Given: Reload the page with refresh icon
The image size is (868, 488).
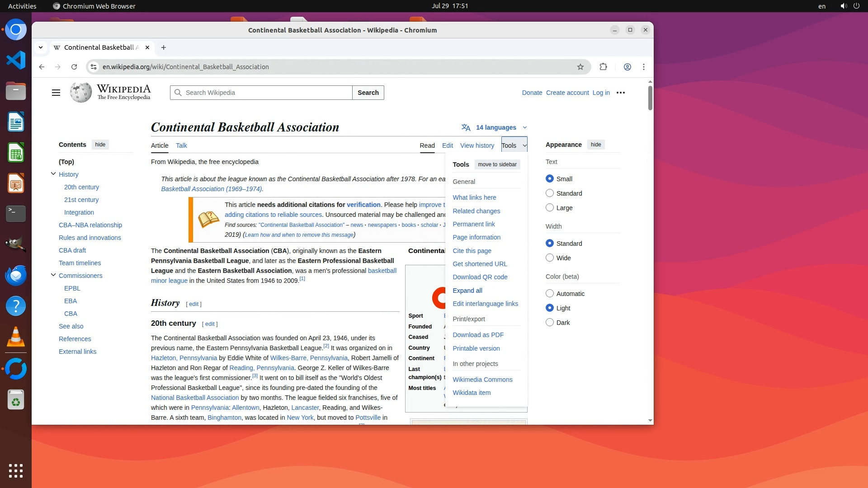Looking at the screenshot, I should point(74,67).
